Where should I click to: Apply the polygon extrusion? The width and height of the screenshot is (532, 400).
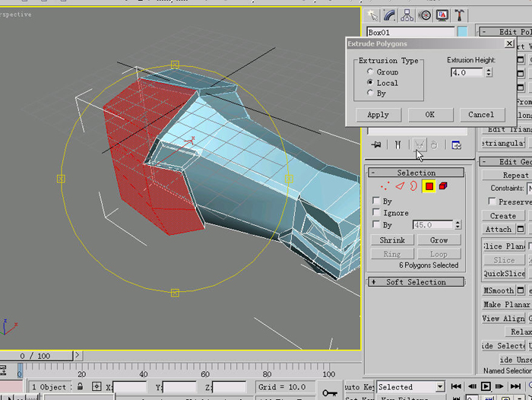point(378,115)
